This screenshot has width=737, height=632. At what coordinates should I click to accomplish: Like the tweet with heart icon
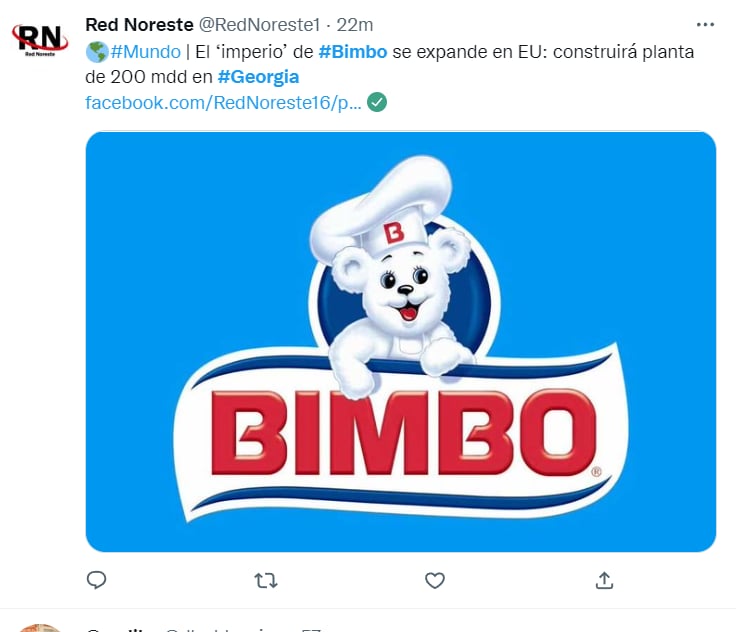pyautogui.click(x=435, y=581)
